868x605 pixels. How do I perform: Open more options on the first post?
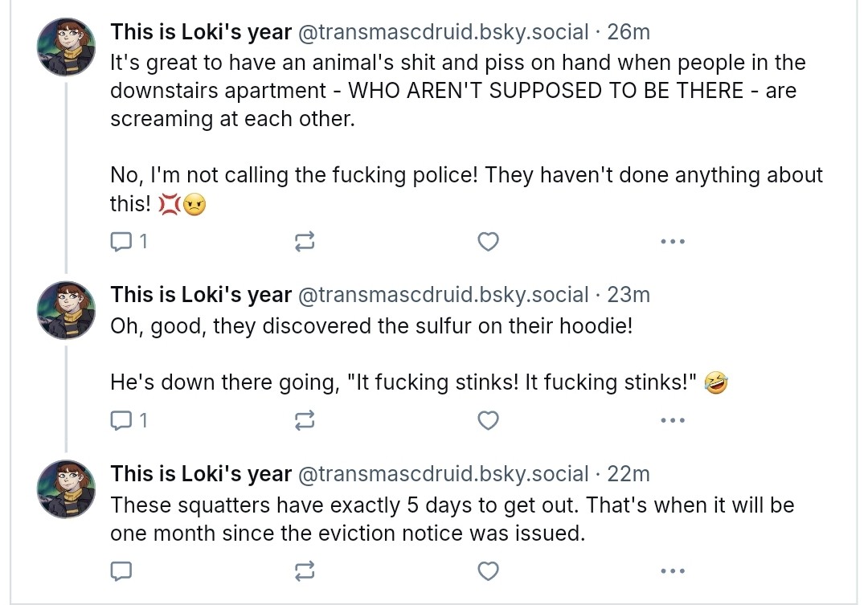671,241
